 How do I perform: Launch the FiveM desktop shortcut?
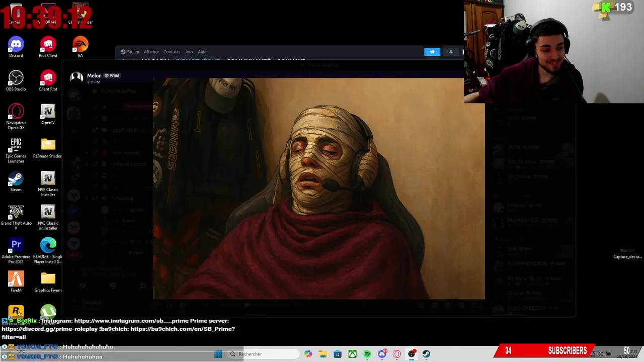16,282
